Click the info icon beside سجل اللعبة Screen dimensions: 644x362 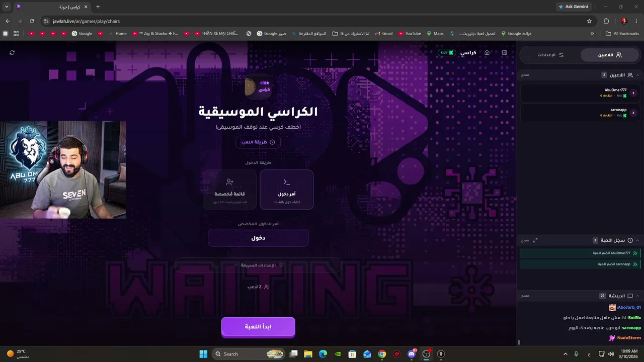pyautogui.click(x=630, y=240)
